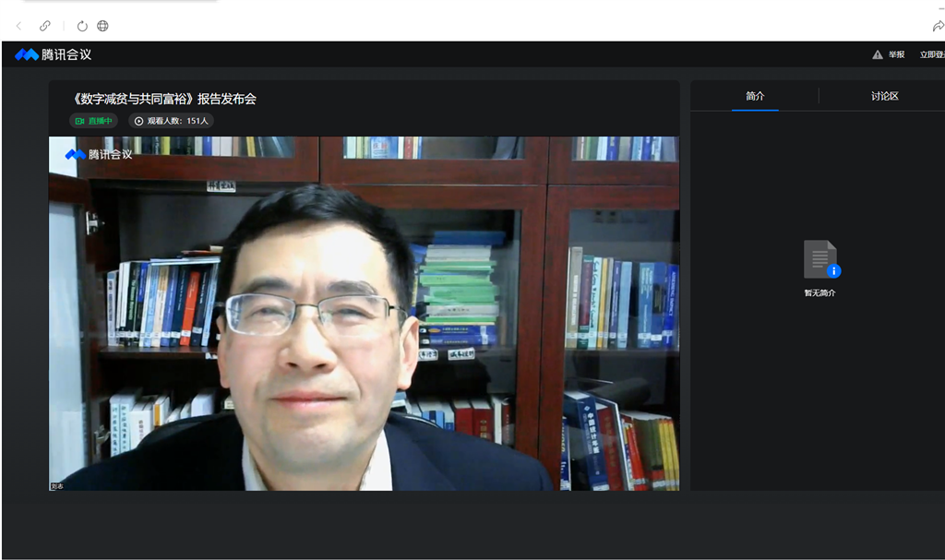
Task: Click the 举报 report link text
Action: pyautogui.click(x=896, y=54)
